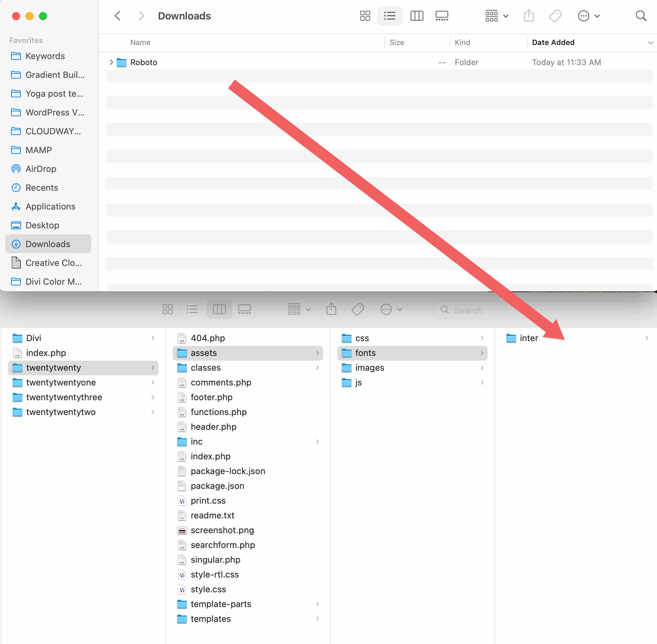Select the twentytwenty theme folder
657x644 pixels.
click(x=53, y=367)
